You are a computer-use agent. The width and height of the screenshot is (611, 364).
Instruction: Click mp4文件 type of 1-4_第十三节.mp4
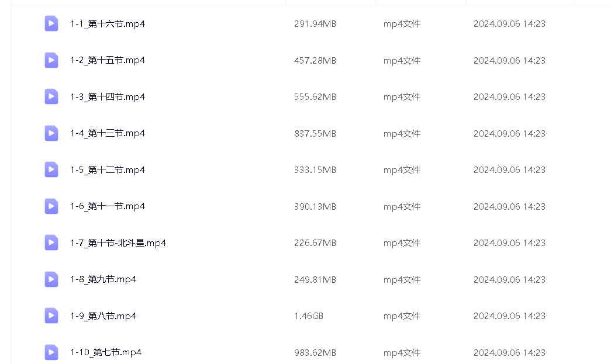coord(402,134)
